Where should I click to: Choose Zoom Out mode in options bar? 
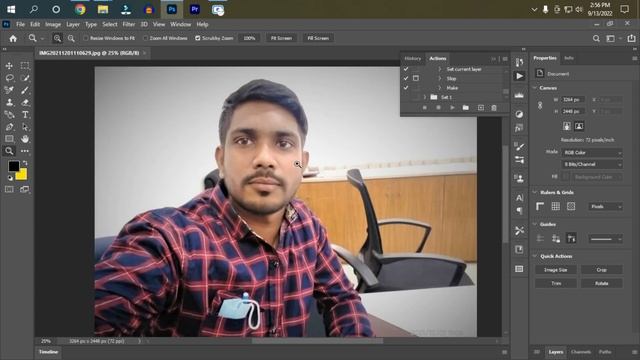click(x=71, y=38)
